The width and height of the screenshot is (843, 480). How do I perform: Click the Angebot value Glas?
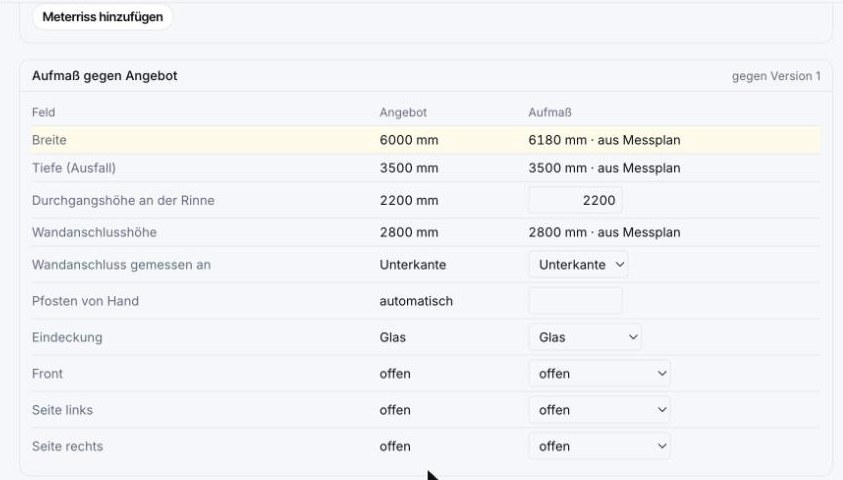coord(392,338)
